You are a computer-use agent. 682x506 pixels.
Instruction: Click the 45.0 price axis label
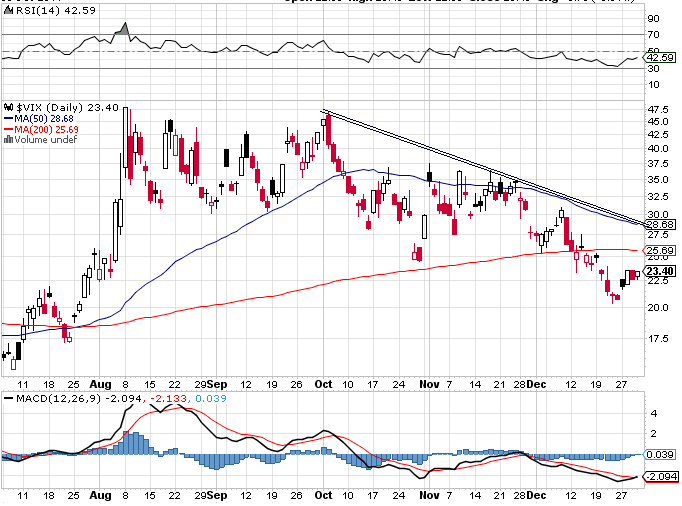coord(658,122)
